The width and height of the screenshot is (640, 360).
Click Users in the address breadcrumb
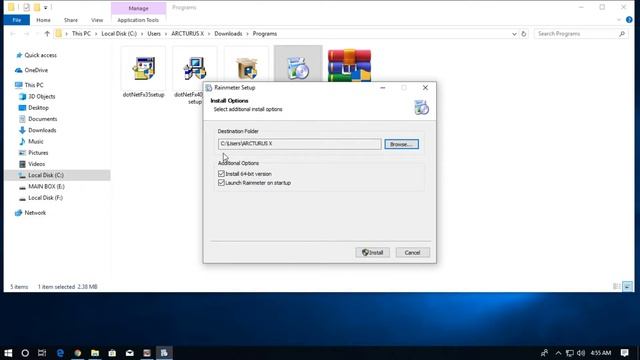(154, 34)
